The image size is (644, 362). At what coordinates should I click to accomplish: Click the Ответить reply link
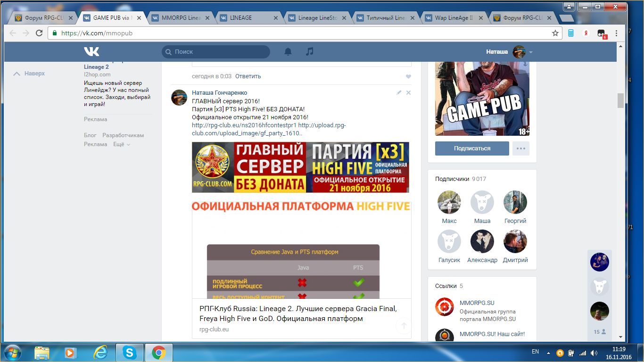point(248,76)
